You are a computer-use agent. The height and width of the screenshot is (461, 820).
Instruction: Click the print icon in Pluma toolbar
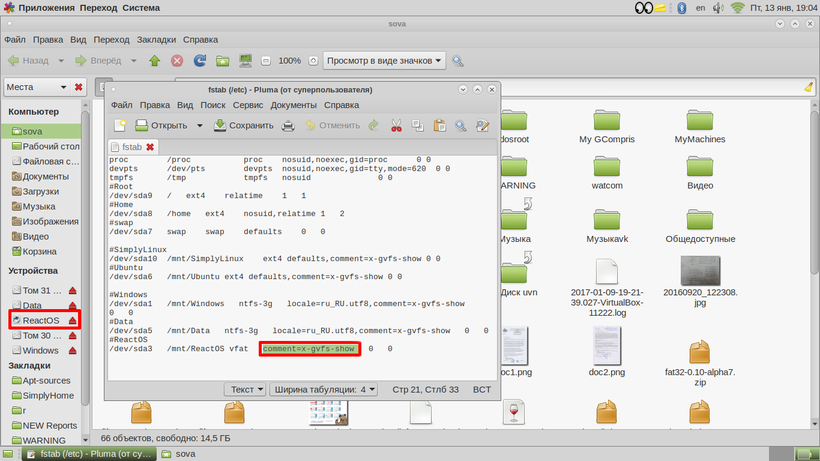point(288,125)
